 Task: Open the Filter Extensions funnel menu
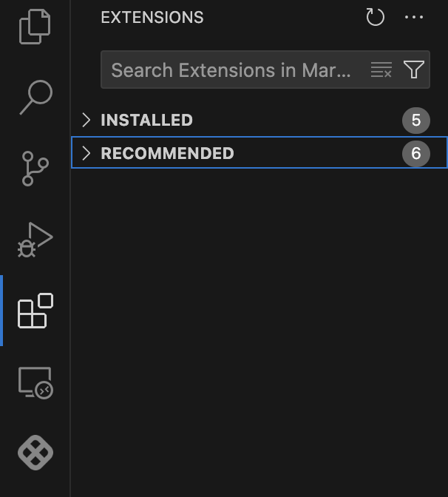[414, 70]
